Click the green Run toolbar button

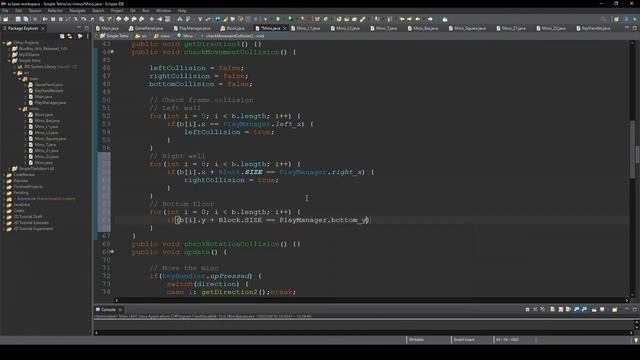(x=278, y=19)
